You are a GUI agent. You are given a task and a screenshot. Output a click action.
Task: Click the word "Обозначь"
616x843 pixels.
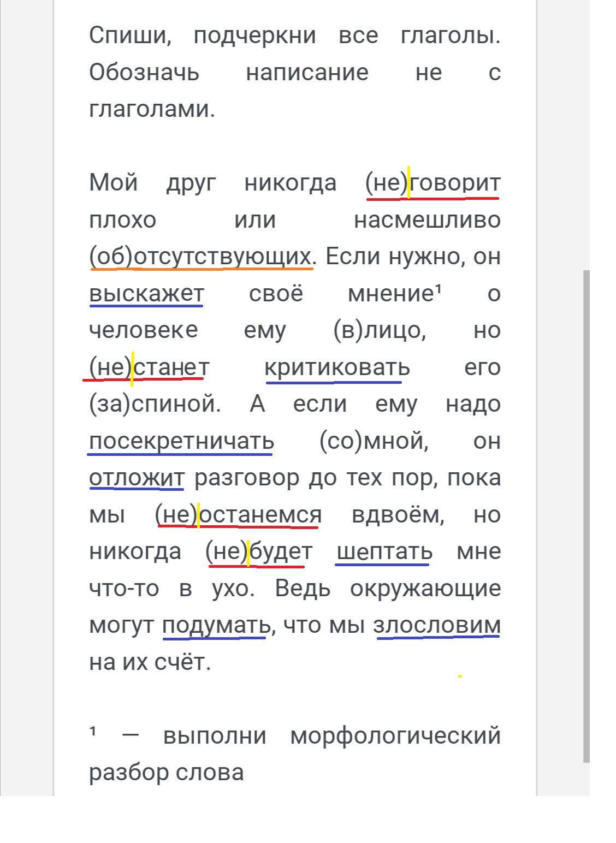tap(144, 73)
